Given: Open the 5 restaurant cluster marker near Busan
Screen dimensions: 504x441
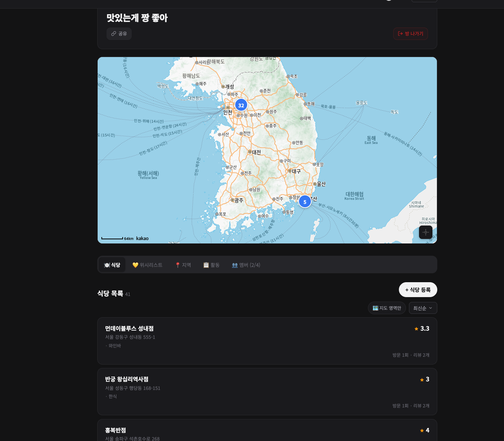Looking at the screenshot, I should pos(305,202).
